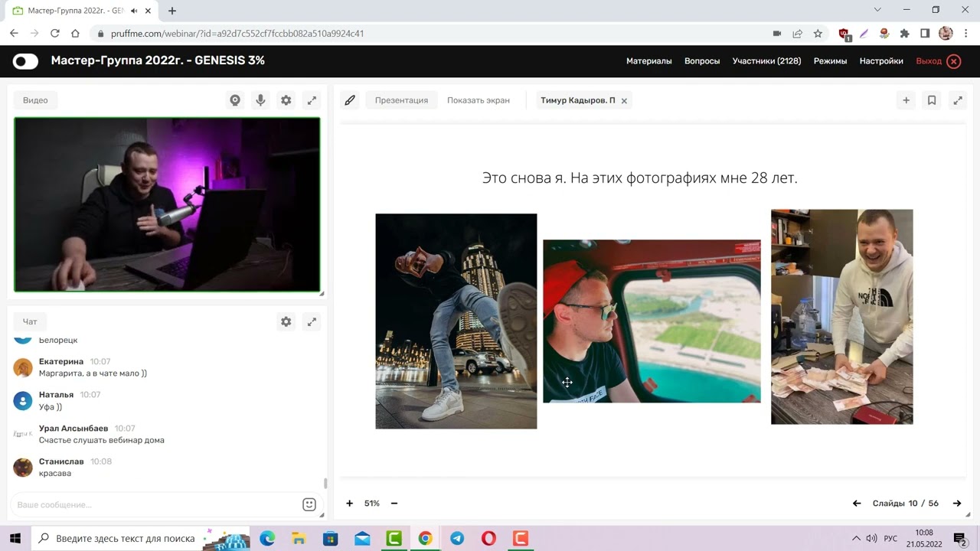This screenshot has width=980, height=551.
Task: Mute the microphone in video panel
Action: pyautogui.click(x=260, y=100)
